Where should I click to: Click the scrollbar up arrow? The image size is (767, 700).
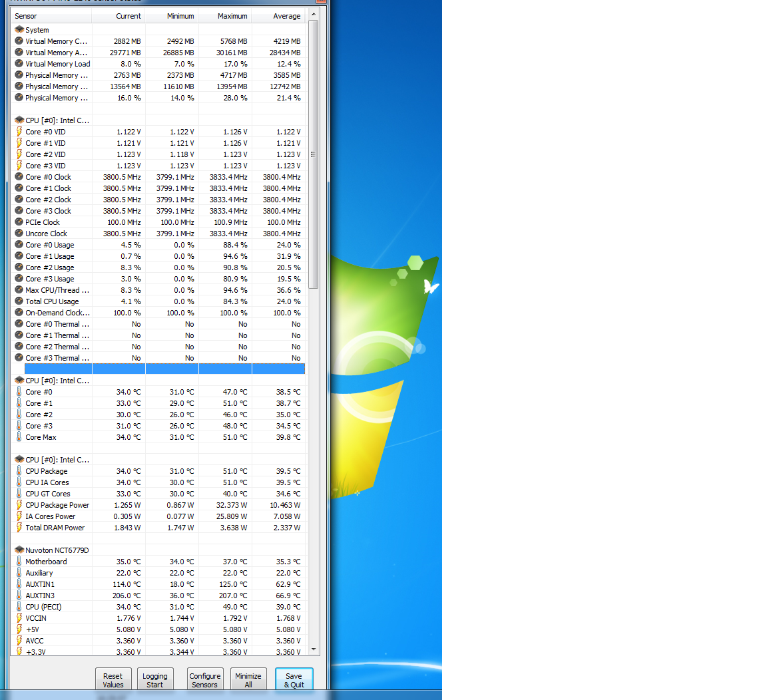click(314, 14)
